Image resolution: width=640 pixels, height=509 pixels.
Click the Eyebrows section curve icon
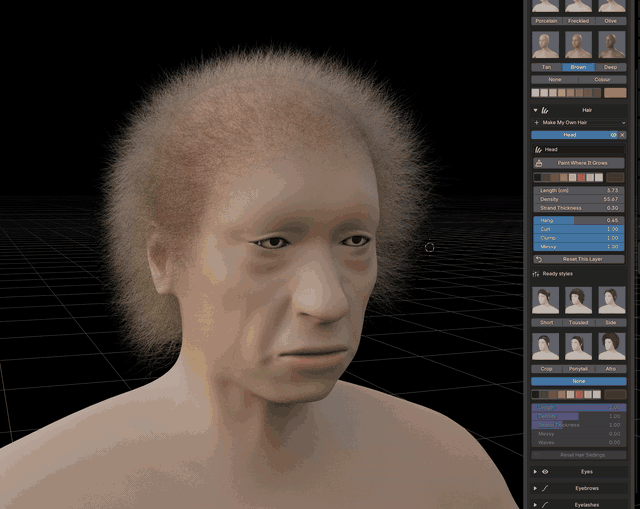tap(545, 488)
